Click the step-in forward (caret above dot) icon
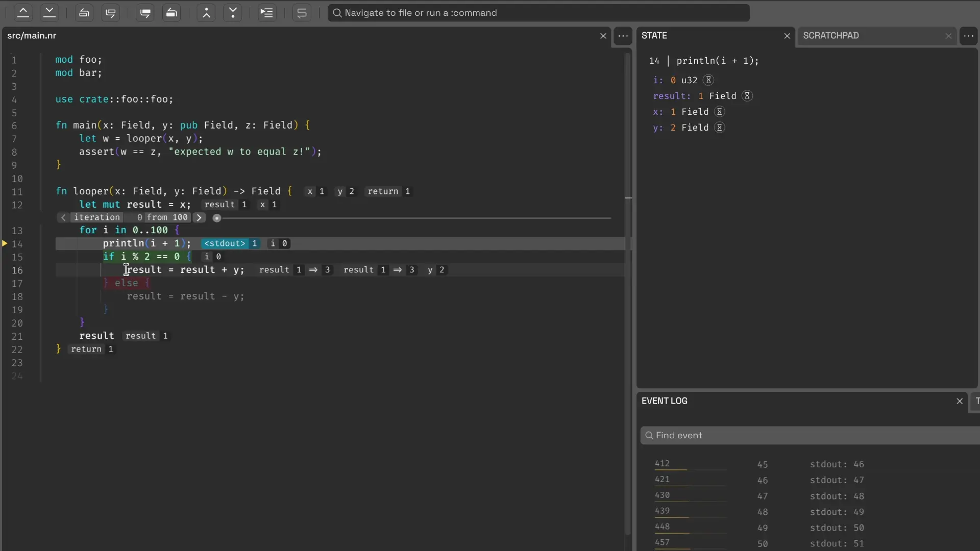 click(x=233, y=13)
